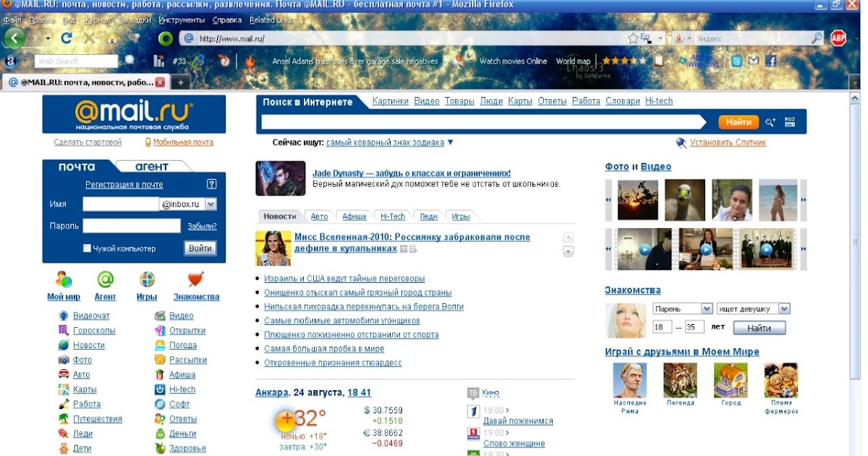868x456 pixels.
Task: Open Израиль и США news headline
Action: [x=344, y=278]
